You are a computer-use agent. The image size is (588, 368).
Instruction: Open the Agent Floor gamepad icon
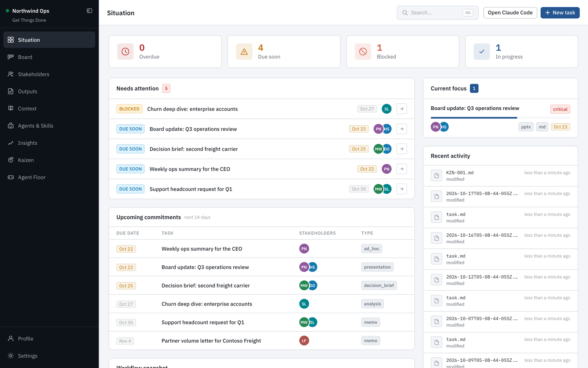[x=11, y=177]
